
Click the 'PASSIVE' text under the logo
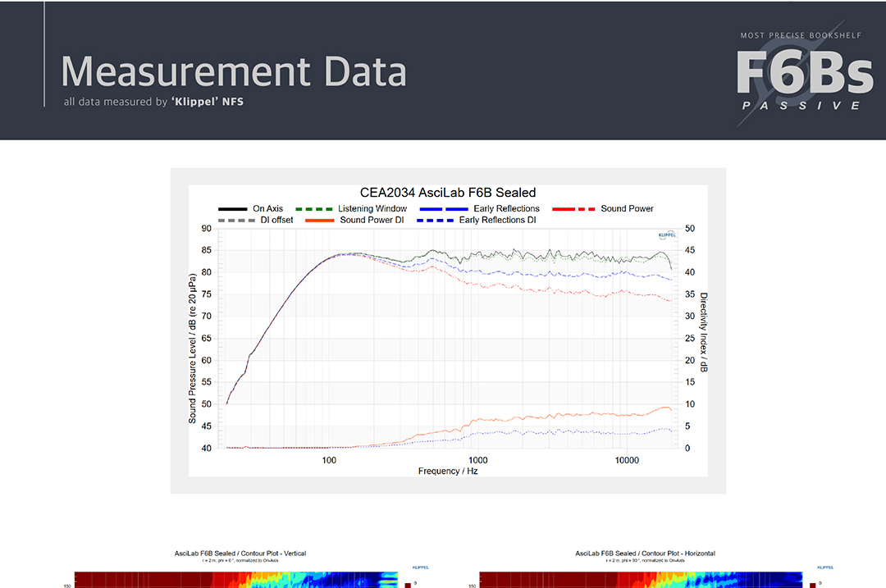(x=802, y=106)
